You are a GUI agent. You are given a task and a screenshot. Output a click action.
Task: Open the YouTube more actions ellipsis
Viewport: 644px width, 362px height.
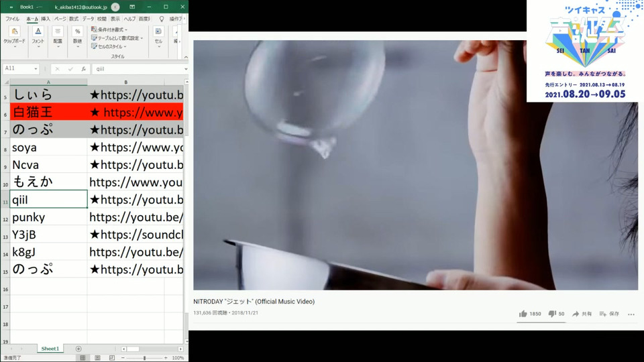631,314
